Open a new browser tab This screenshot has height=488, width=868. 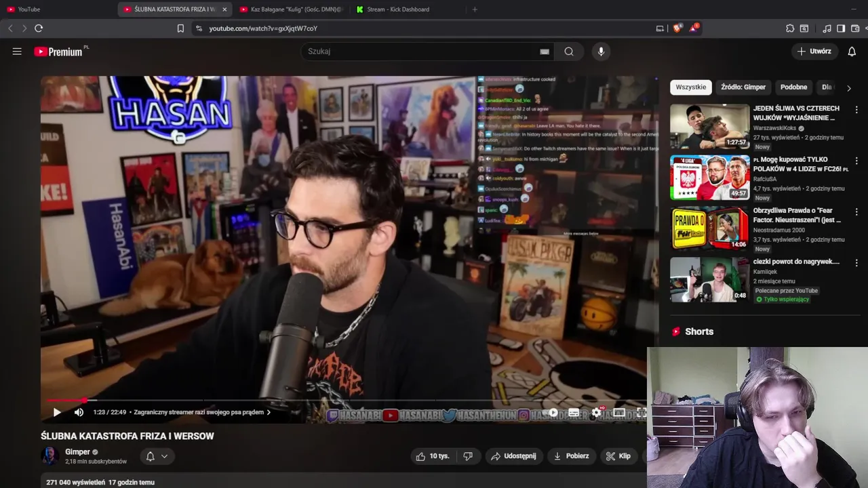click(475, 9)
